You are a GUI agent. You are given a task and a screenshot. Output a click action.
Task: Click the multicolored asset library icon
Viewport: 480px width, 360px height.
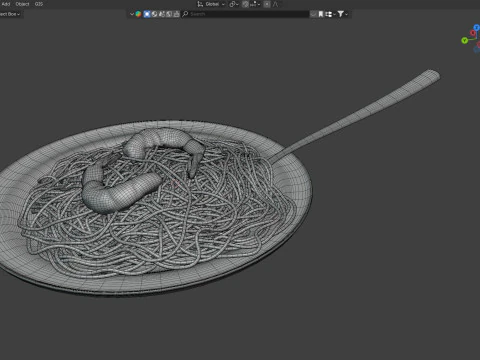138,14
